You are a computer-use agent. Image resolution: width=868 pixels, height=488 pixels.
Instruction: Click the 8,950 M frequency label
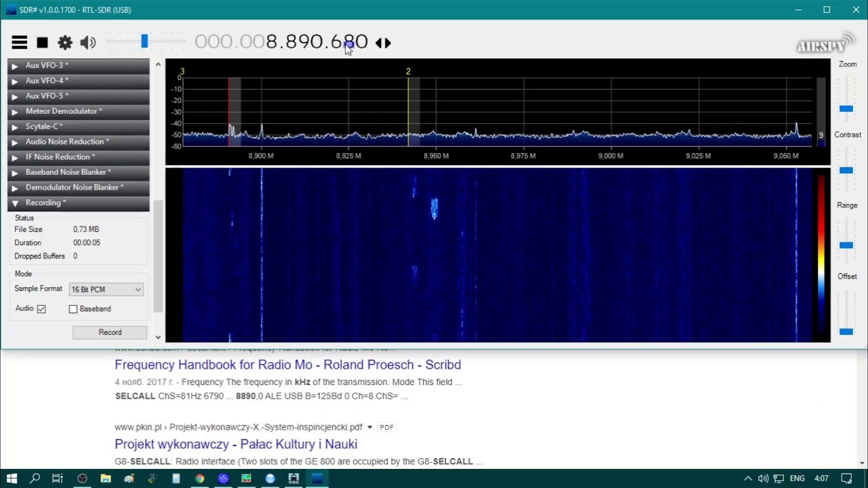(x=436, y=156)
